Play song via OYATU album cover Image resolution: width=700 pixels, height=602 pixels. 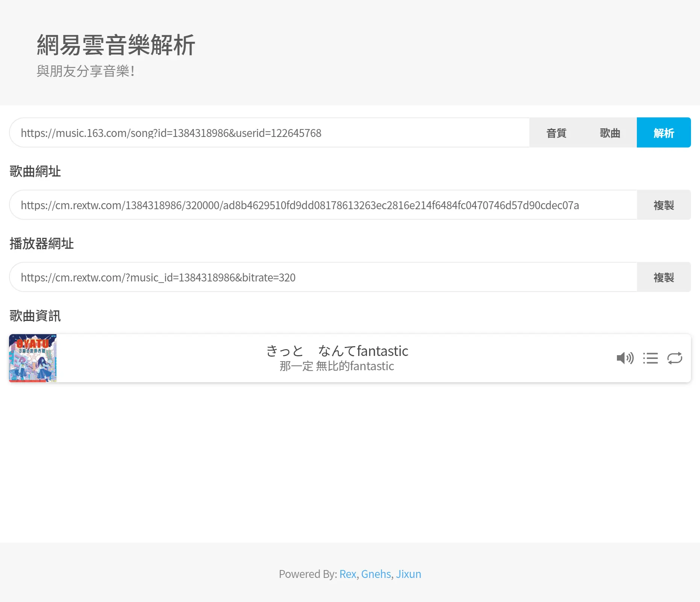pos(33,358)
